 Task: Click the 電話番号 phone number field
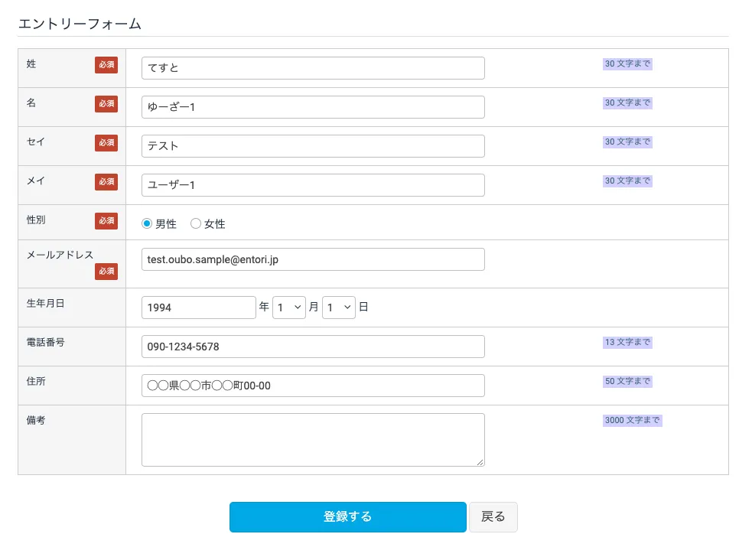(312, 347)
